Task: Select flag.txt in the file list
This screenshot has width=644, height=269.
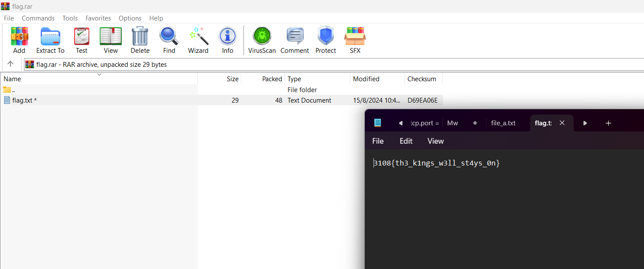Action: click(24, 100)
